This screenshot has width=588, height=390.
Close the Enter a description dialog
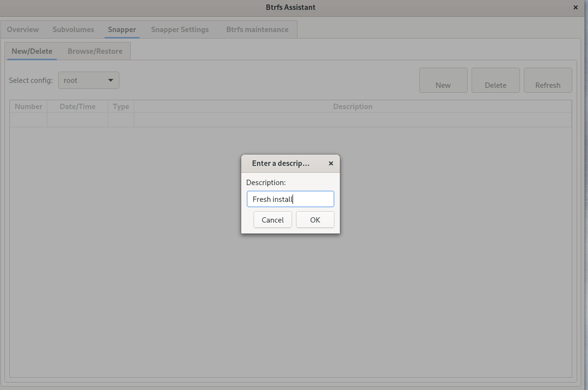pyautogui.click(x=331, y=163)
